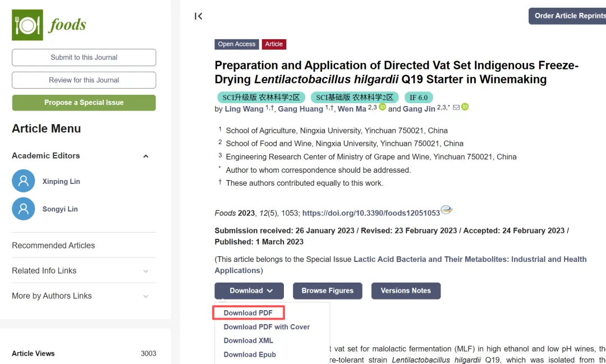606x364 pixels.
Task: Click the icon beside the DOI link
Action: [447, 210]
